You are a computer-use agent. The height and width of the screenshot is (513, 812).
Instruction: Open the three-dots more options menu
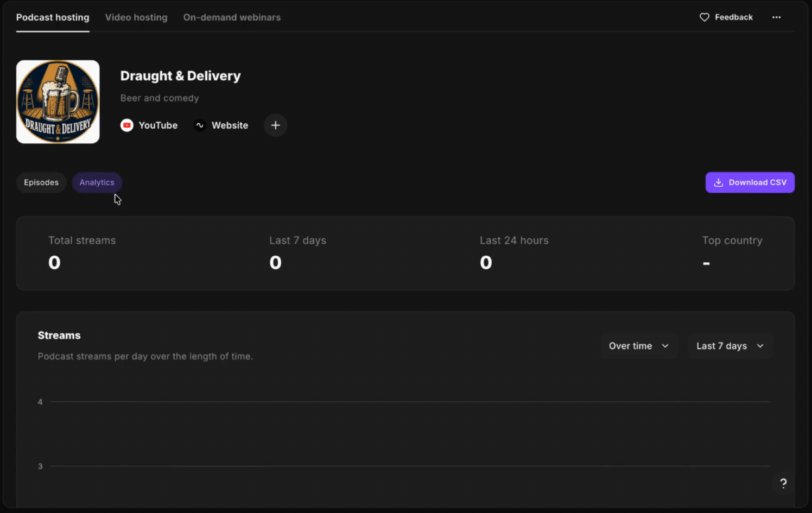point(776,17)
